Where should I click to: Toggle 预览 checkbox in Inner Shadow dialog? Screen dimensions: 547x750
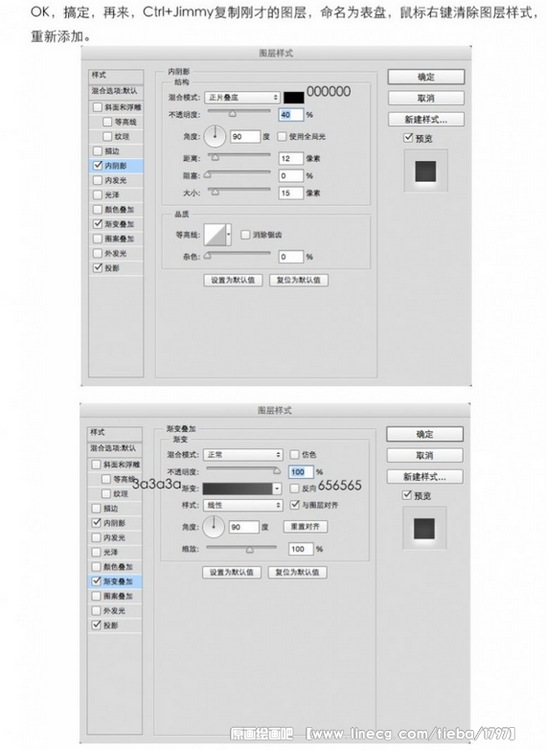click(408, 138)
